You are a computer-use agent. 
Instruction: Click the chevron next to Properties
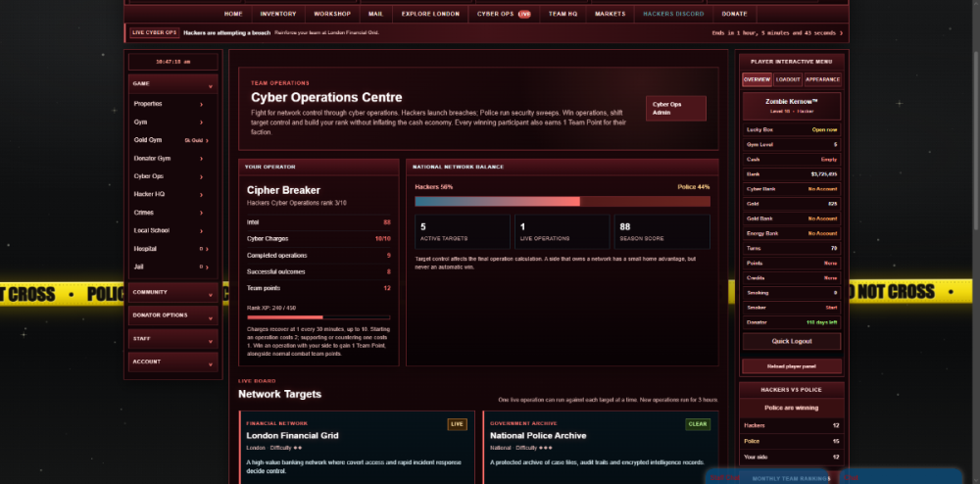(201, 104)
